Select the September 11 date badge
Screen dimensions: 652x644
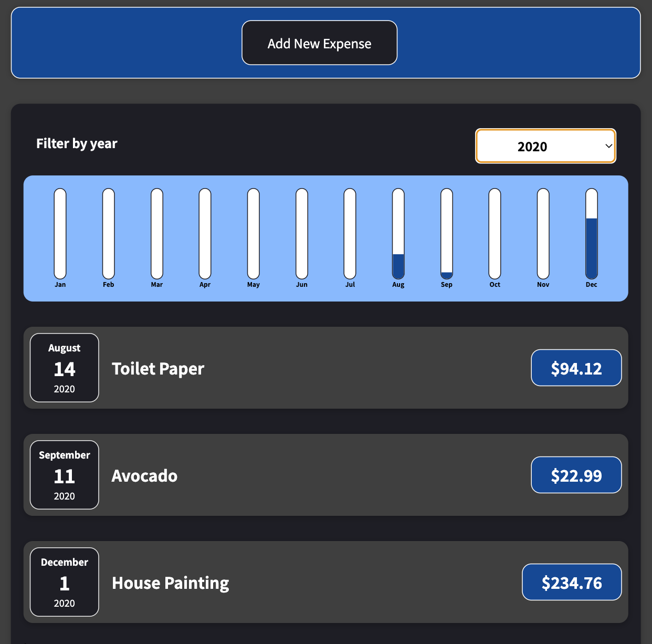[64, 475]
